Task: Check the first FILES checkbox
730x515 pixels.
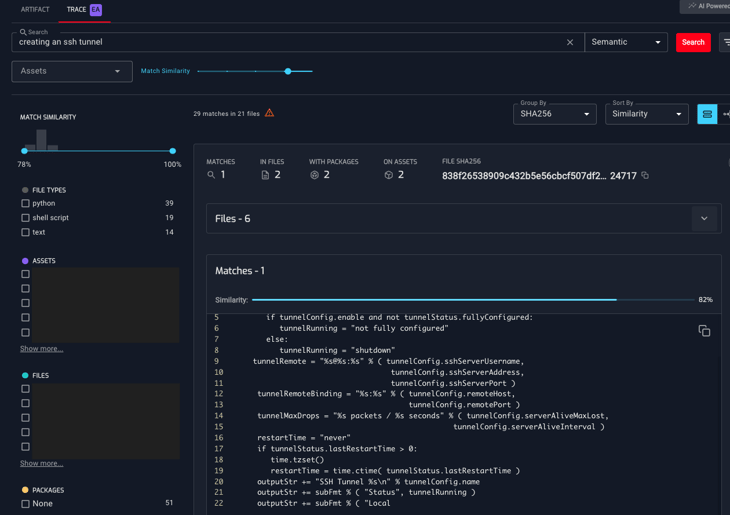Action: (x=26, y=389)
